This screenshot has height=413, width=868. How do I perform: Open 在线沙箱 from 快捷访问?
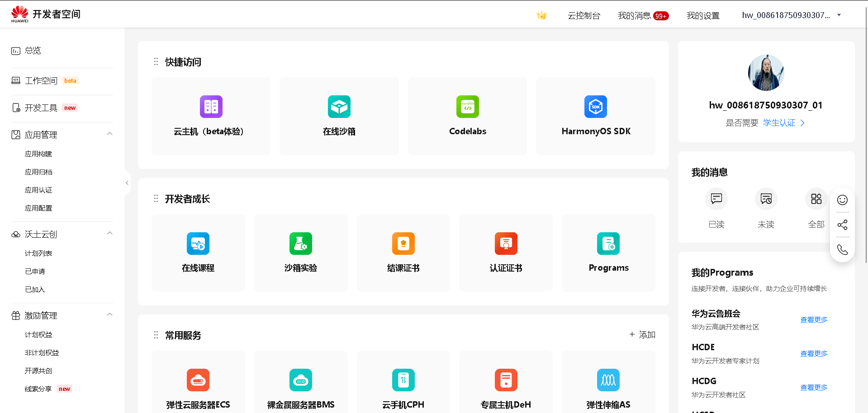coord(339,116)
